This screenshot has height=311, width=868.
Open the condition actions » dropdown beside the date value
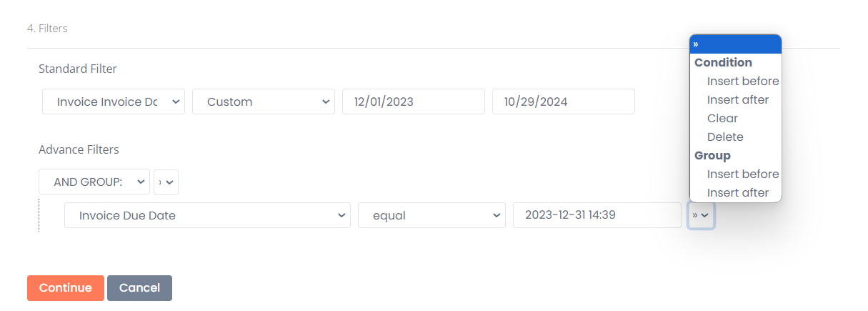[701, 215]
